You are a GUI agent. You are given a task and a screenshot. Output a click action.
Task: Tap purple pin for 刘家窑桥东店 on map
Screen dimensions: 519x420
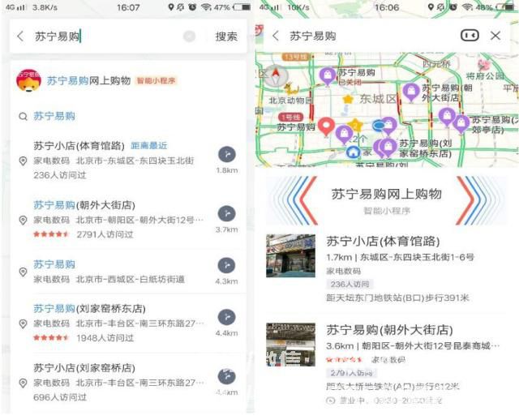[x=388, y=147]
